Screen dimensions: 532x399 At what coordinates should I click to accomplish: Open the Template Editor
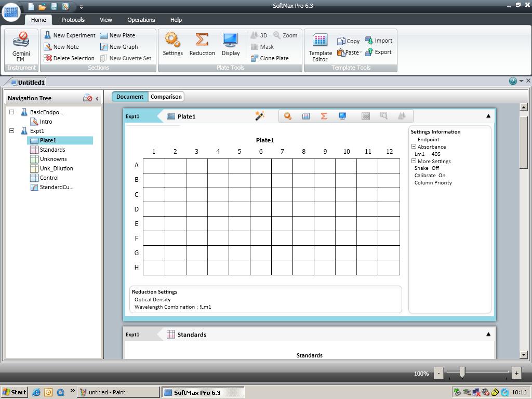point(320,47)
